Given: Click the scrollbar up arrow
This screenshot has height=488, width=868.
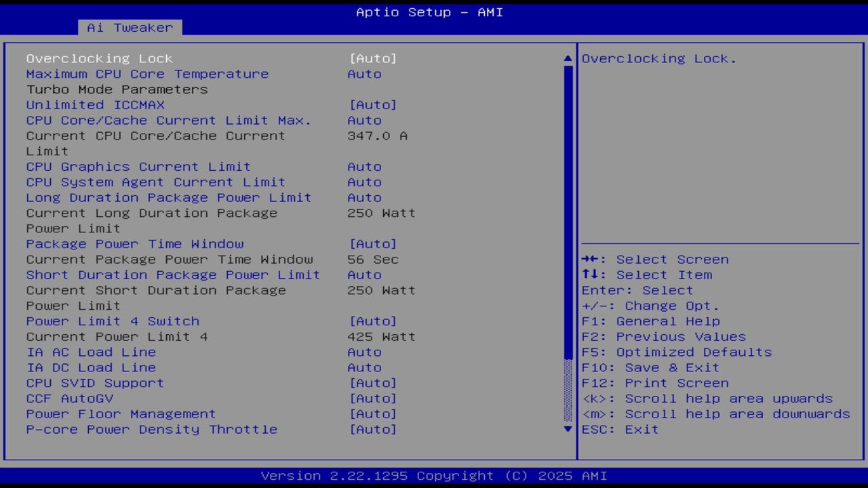Looking at the screenshot, I should [x=567, y=58].
